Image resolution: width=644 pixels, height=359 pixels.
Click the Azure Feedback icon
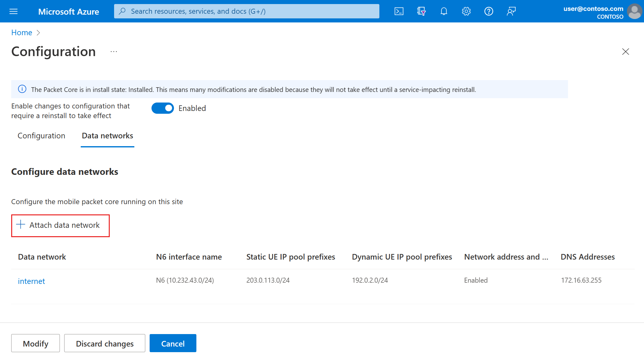pyautogui.click(x=511, y=11)
